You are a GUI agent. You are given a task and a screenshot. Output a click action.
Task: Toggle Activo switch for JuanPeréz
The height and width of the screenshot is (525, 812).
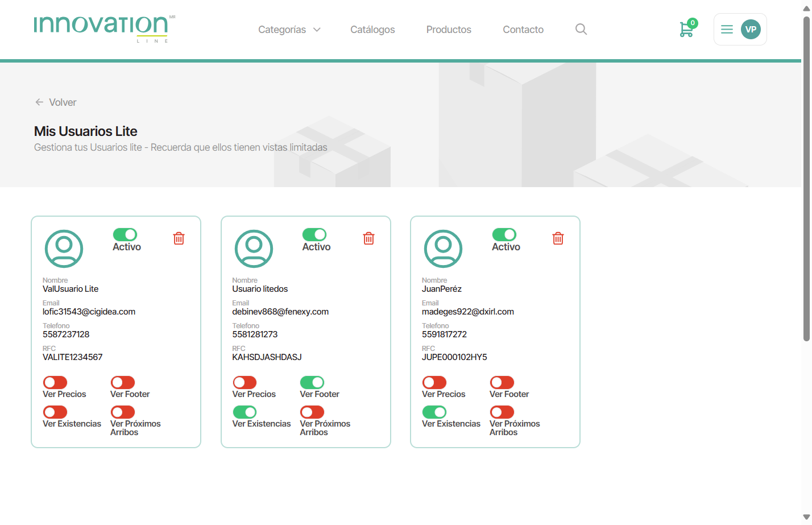point(504,234)
